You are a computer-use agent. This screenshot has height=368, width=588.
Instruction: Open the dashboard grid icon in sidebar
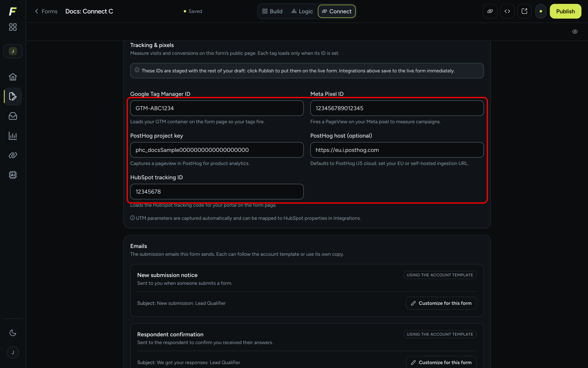click(x=13, y=27)
